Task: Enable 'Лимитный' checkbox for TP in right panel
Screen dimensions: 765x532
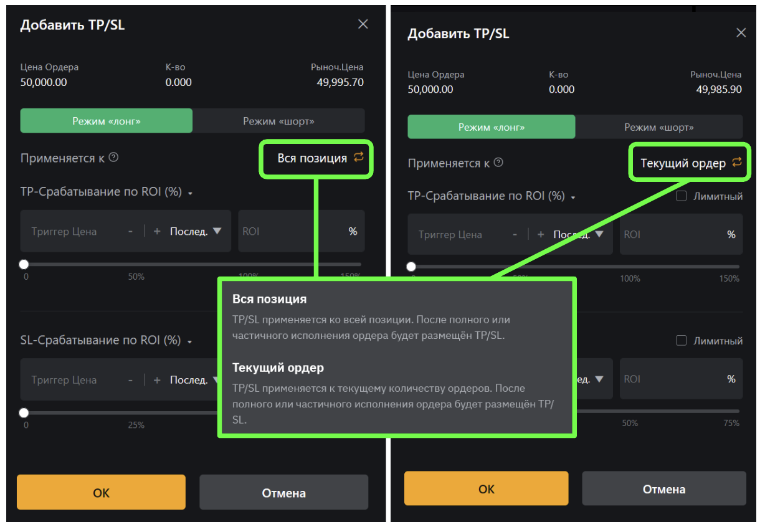Action: pos(682,196)
